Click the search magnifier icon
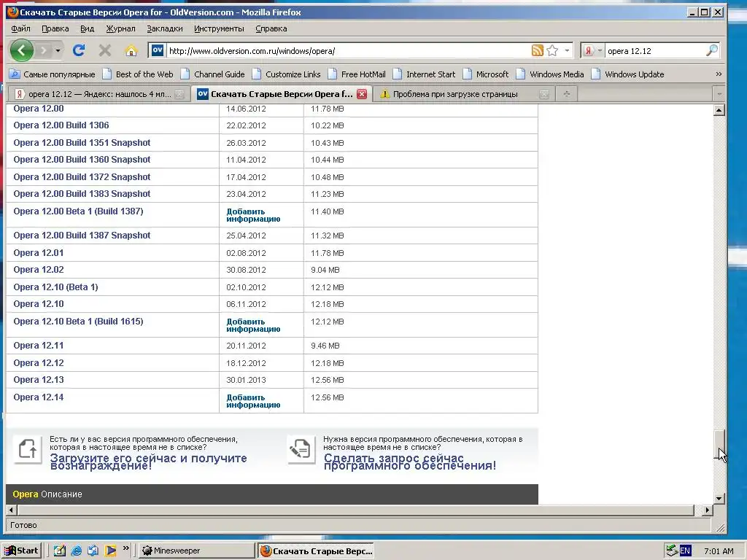This screenshot has width=747, height=560. click(711, 50)
